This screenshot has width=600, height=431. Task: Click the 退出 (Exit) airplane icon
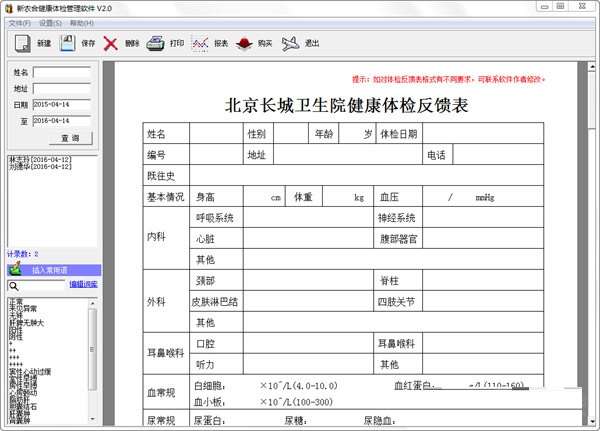(291, 44)
